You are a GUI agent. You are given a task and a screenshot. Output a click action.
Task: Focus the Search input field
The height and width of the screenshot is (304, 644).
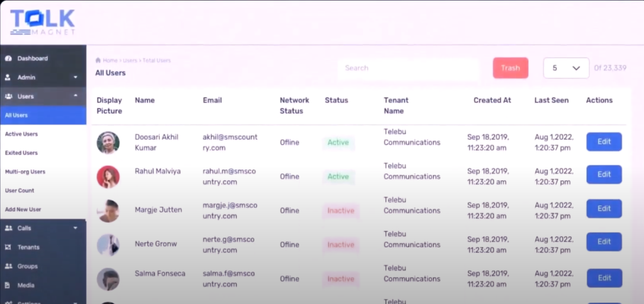408,68
